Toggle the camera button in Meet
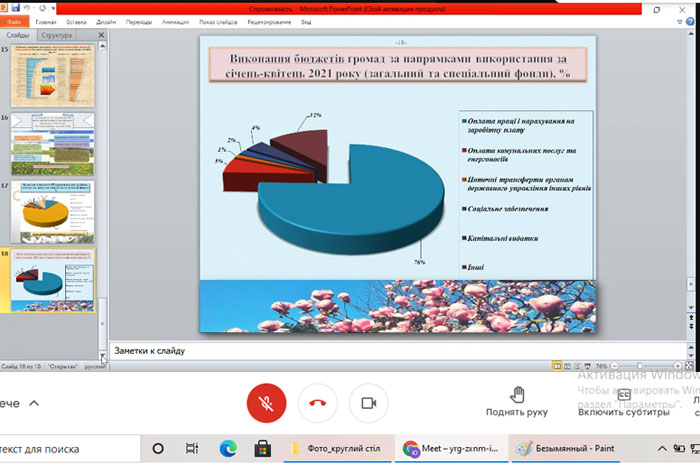 [369, 403]
